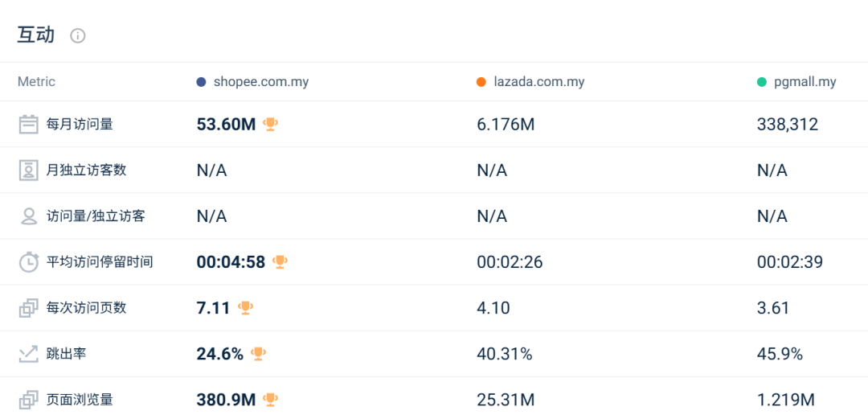The width and height of the screenshot is (868, 419).
Task: Click the info icon beside 互动
Action: click(x=78, y=35)
